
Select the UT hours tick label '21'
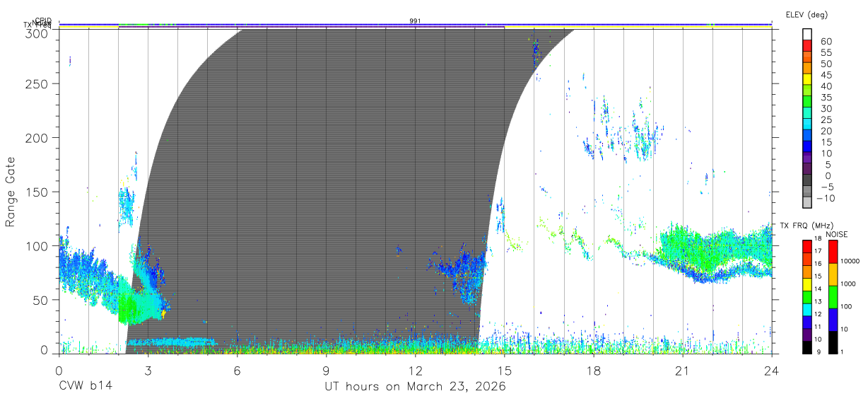click(x=682, y=371)
